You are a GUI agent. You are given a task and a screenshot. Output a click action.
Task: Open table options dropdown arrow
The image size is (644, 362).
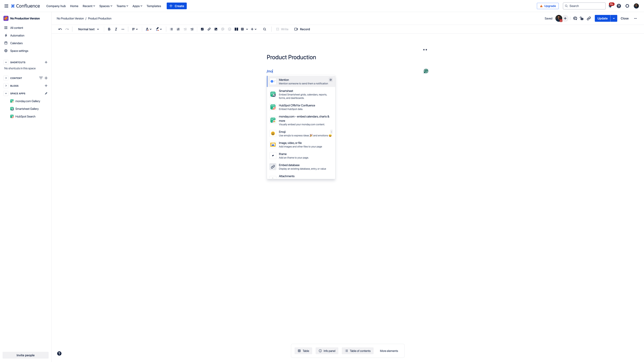[247, 29]
